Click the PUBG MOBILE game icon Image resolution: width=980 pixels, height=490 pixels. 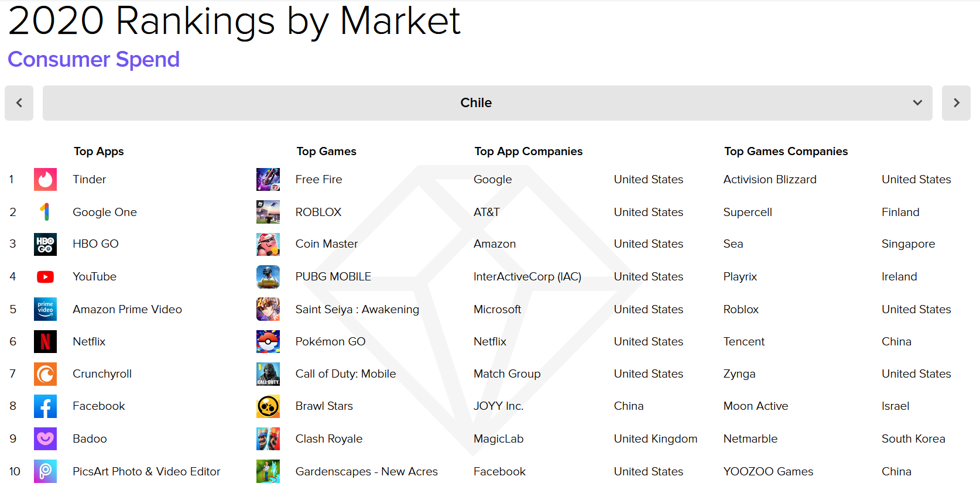(x=268, y=277)
